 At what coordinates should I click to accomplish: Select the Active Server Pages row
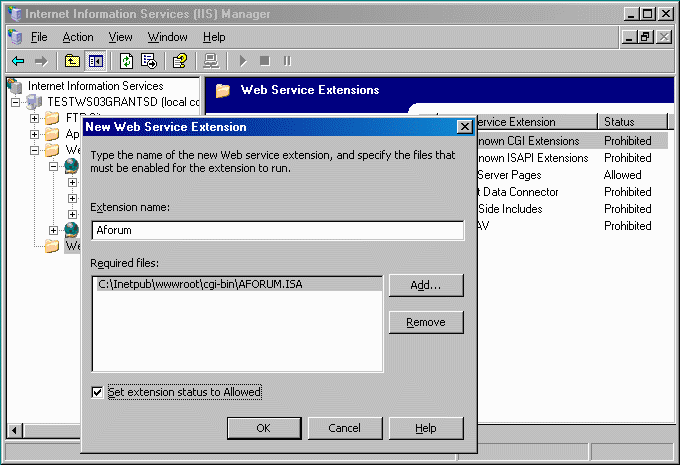572,175
